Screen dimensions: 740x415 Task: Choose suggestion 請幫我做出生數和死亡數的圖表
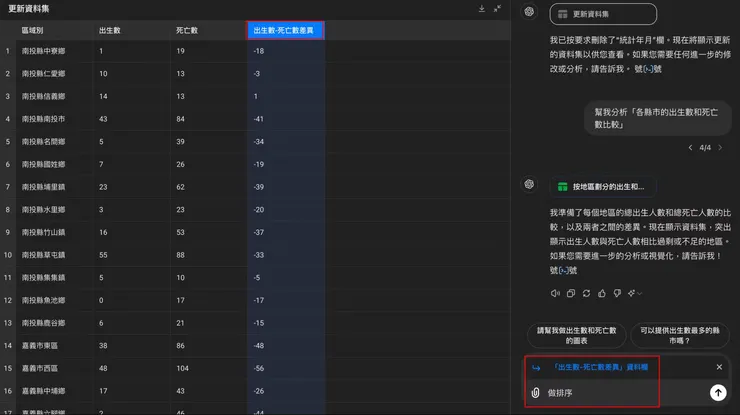pyautogui.click(x=576, y=335)
